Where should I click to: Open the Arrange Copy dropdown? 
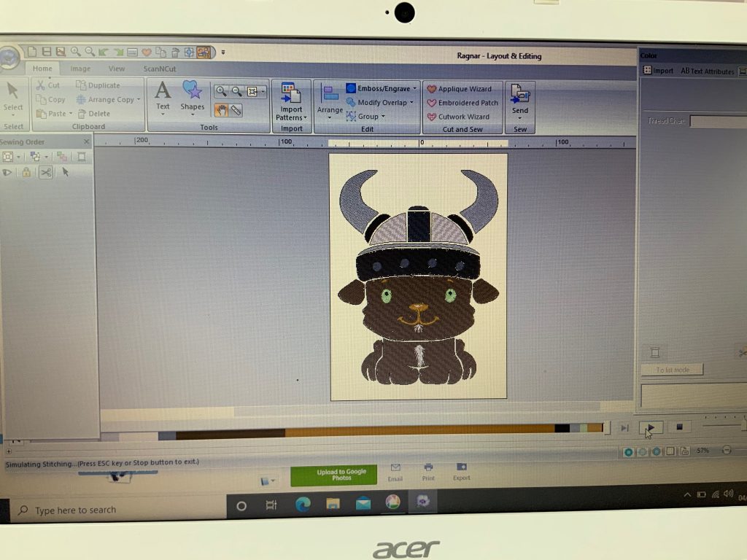[x=109, y=99]
